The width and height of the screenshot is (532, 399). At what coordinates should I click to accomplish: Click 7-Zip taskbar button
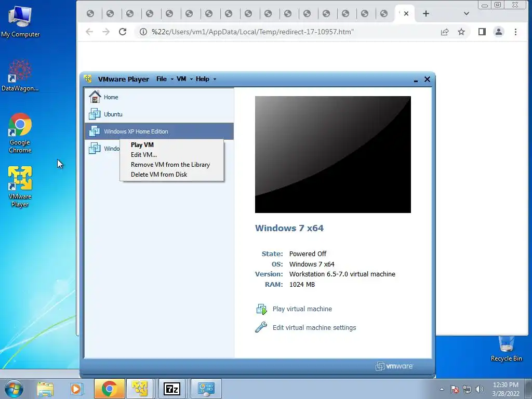click(x=171, y=389)
